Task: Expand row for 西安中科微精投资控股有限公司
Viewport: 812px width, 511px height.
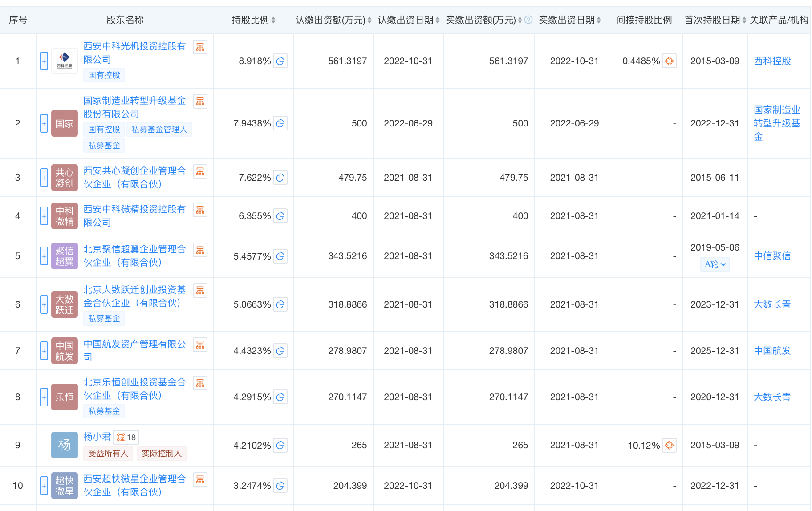Action: (44, 216)
